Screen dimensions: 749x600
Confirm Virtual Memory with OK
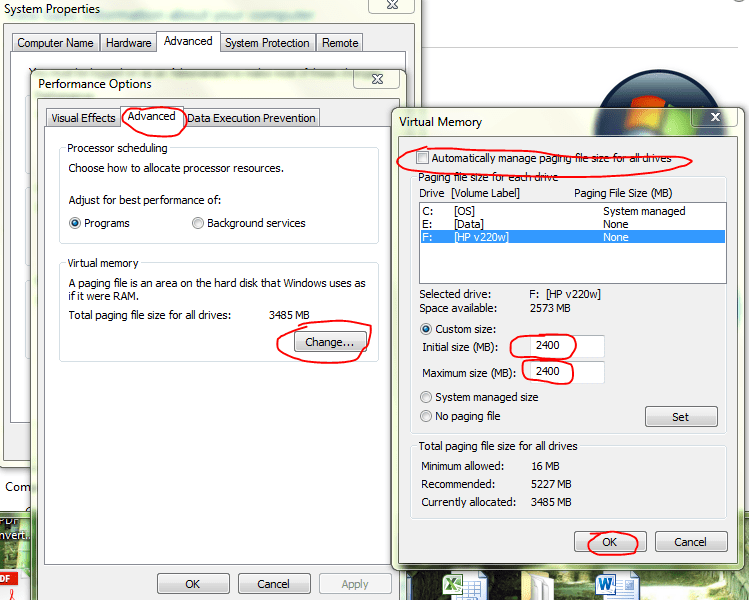(x=610, y=542)
